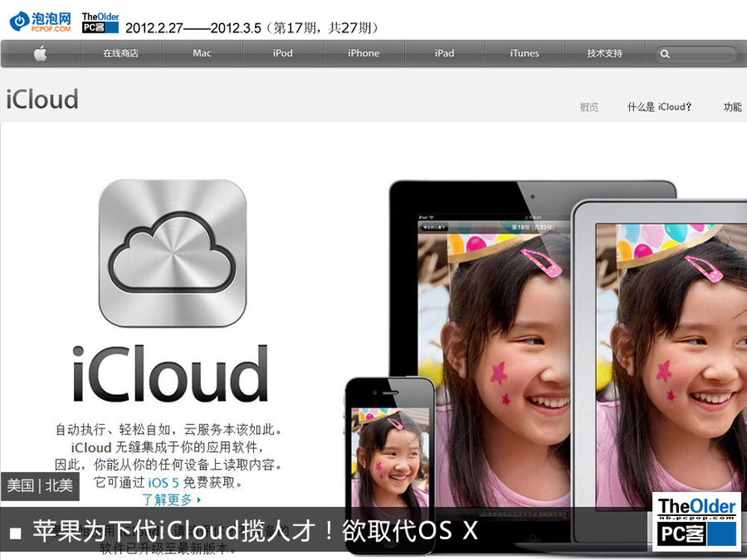Click the date text 2012.2.27——2012.3.5
747x560 pixels.
point(193,28)
